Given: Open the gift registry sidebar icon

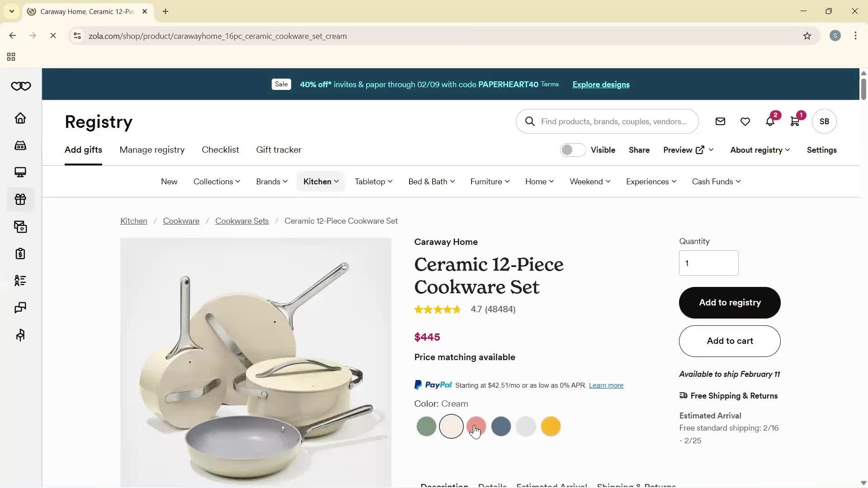Looking at the screenshot, I should pos(20,199).
